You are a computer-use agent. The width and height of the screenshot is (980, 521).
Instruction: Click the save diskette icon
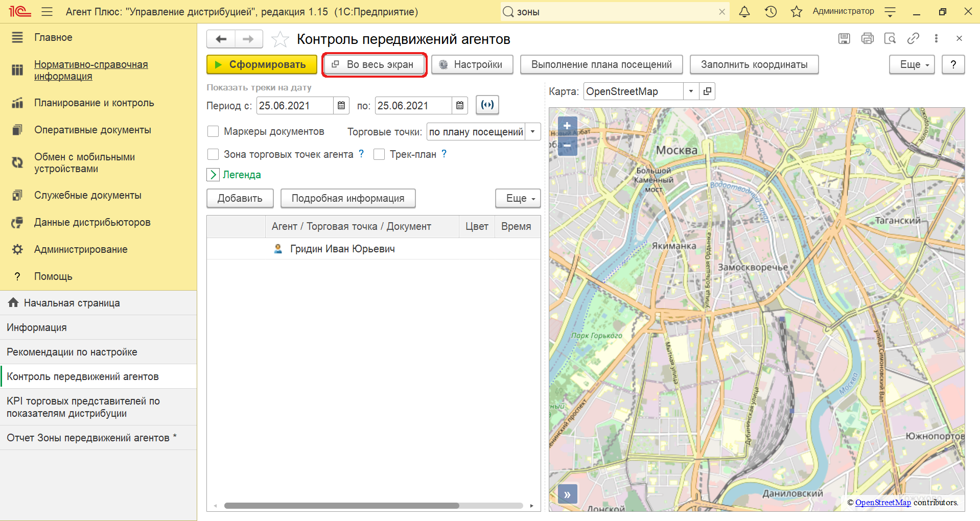[844, 38]
